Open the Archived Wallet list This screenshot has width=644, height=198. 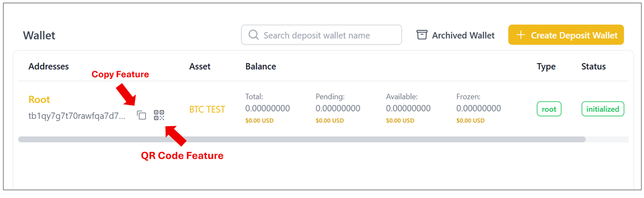click(456, 35)
